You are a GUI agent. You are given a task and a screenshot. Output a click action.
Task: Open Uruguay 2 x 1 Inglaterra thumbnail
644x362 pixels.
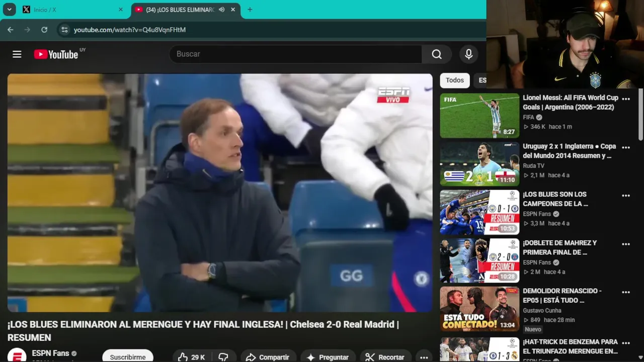tap(479, 164)
